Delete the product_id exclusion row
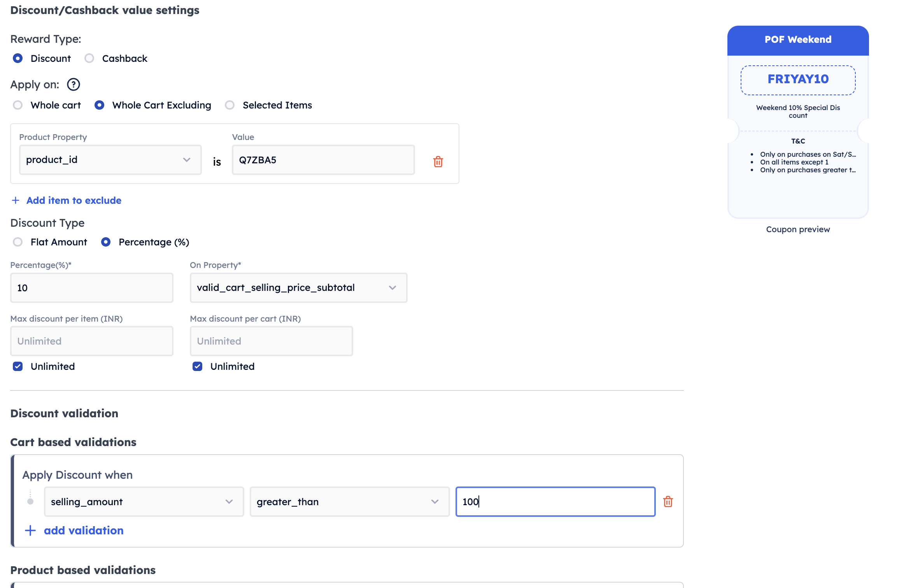 click(x=438, y=161)
